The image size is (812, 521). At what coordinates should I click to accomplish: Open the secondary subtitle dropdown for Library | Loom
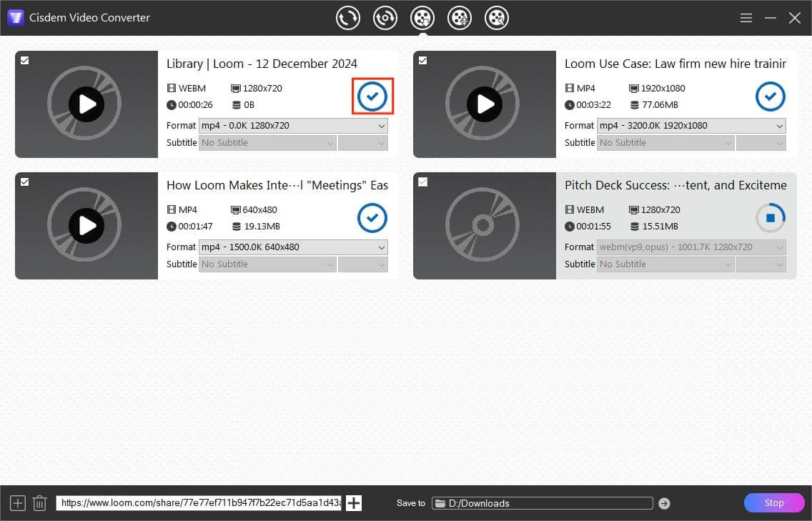tap(363, 143)
